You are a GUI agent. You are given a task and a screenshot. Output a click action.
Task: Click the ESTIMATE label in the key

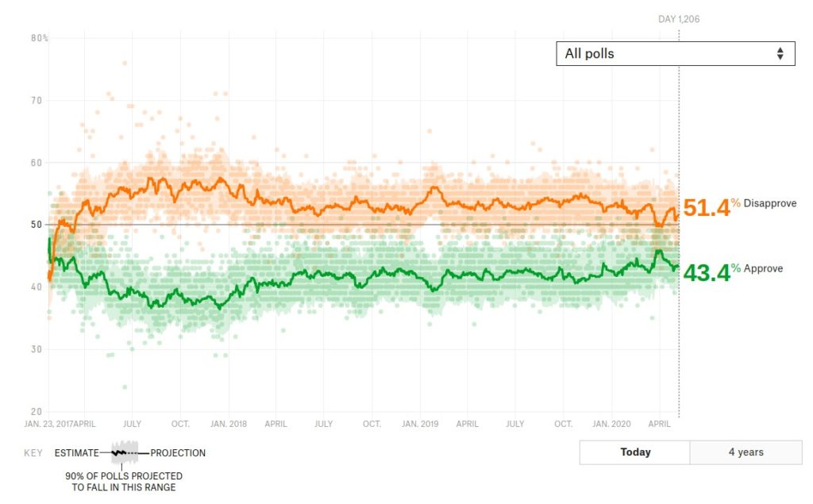pos(77,453)
